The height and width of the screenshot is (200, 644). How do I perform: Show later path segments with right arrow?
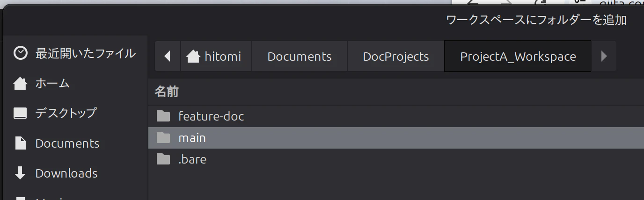(604, 57)
